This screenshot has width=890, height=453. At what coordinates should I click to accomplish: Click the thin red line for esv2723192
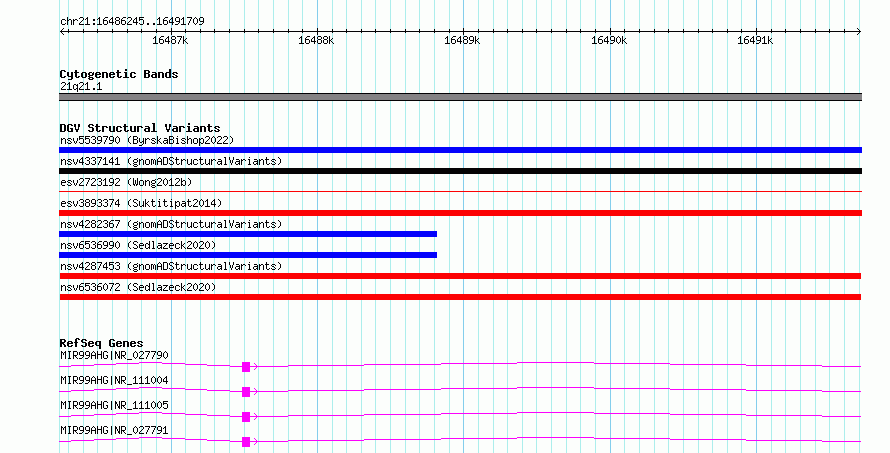click(x=460, y=192)
